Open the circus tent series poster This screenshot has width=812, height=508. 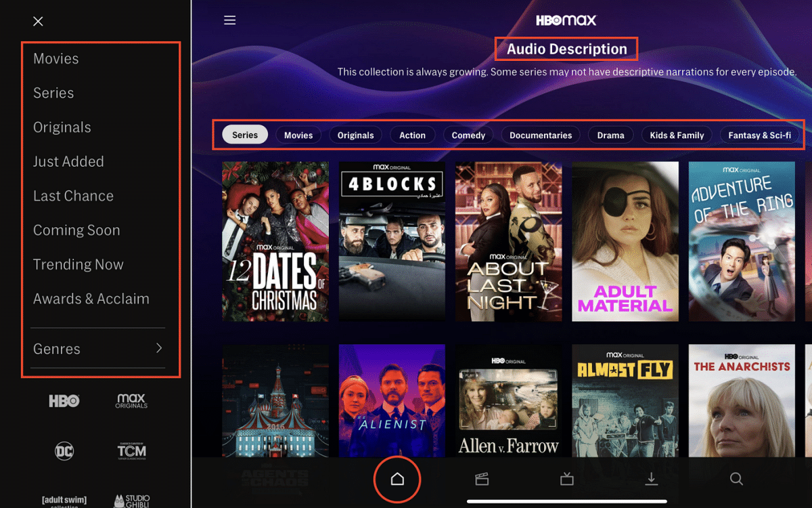coord(275,400)
